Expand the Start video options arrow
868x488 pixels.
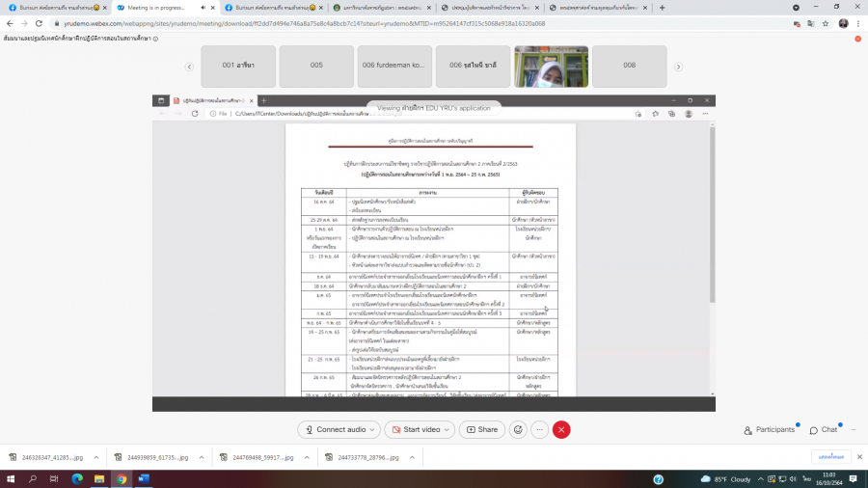(x=447, y=429)
